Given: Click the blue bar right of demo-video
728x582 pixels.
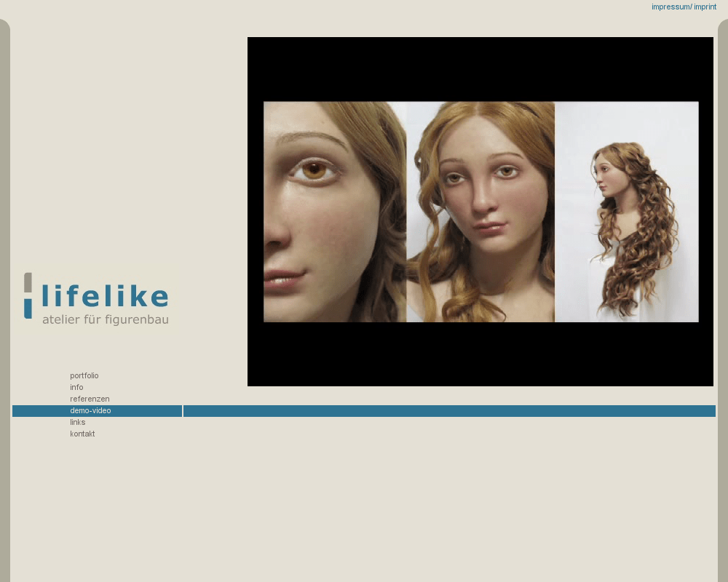Looking at the screenshot, I should click(x=449, y=411).
